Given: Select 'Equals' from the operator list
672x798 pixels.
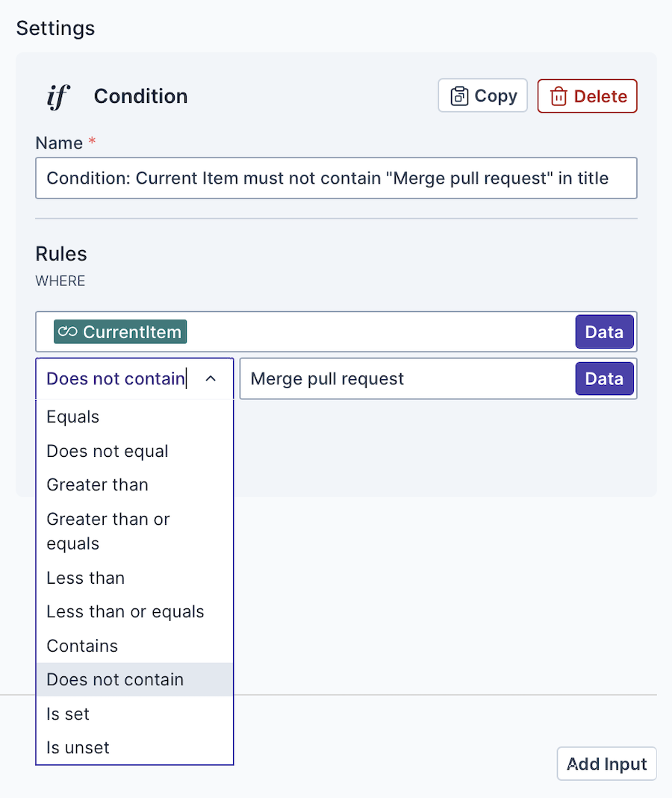Looking at the screenshot, I should (x=73, y=417).
